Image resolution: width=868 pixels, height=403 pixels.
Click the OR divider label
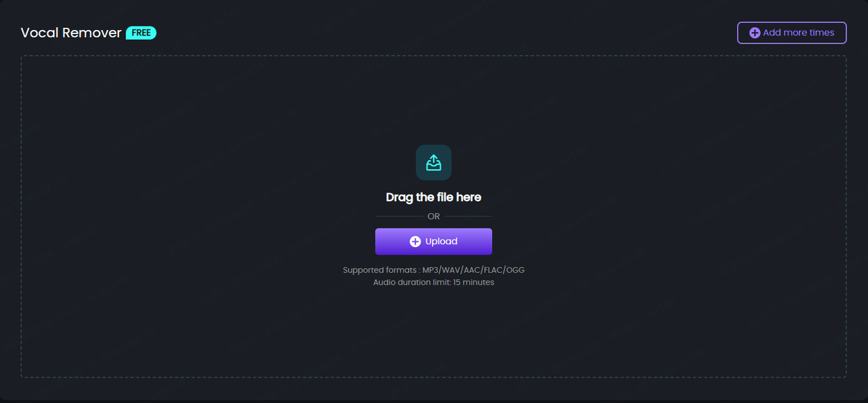tap(434, 216)
